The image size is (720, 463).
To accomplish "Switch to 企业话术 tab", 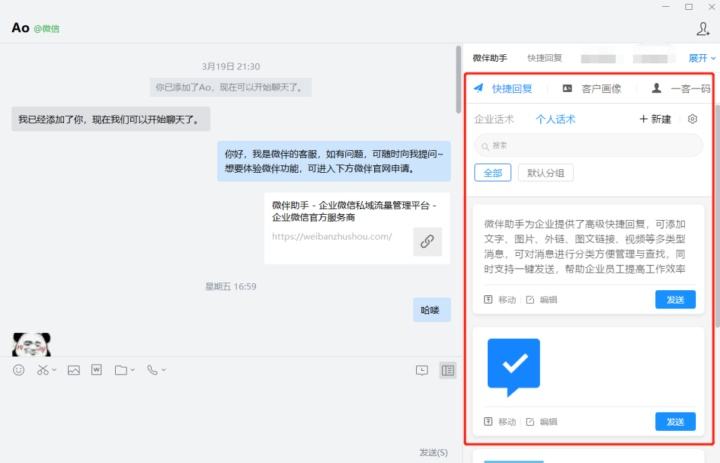I will (494, 119).
